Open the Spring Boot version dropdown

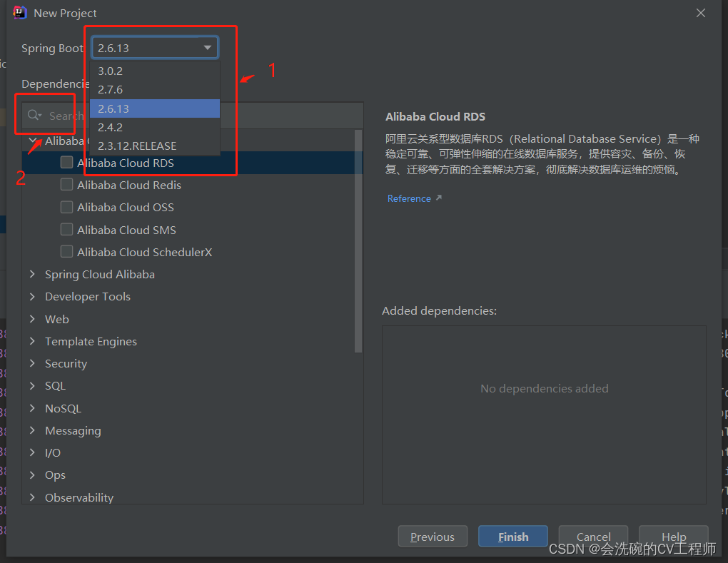coord(155,48)
